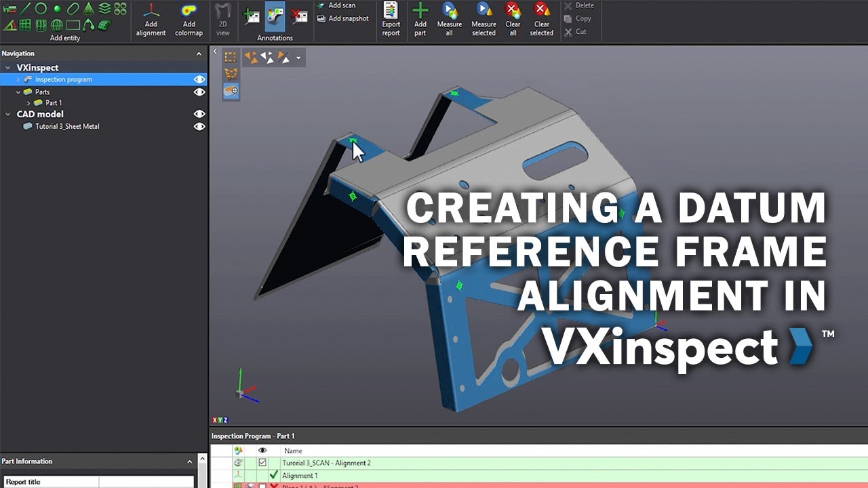The image size is (868, 488).
Task: Add a curve entity
Action: coord(88,25)
